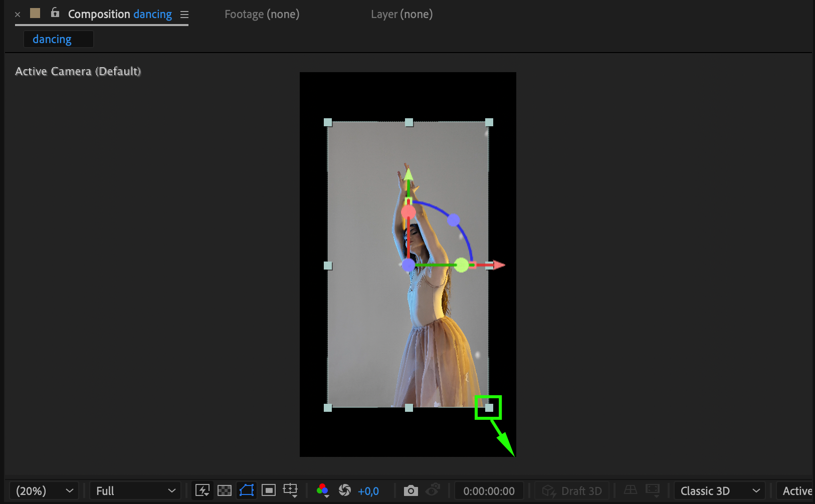The width and height of the screenshot is (815, 504).
Task: Toggle the transparency grid checkerboard
Action: [225, 490]
